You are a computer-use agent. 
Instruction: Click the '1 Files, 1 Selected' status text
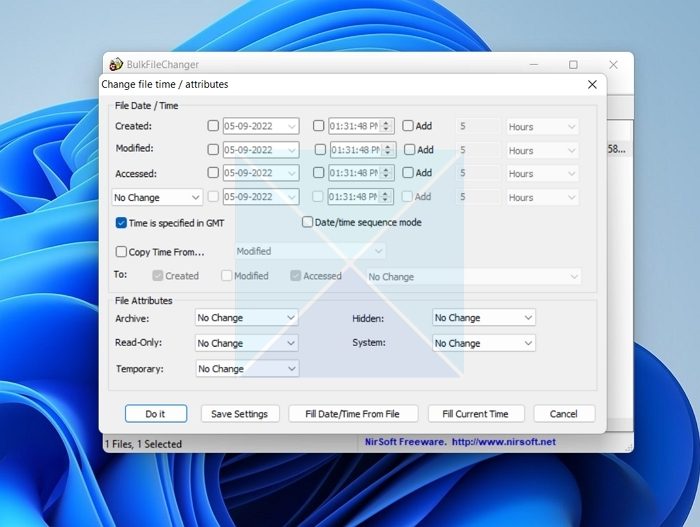(x=143, y=444)
